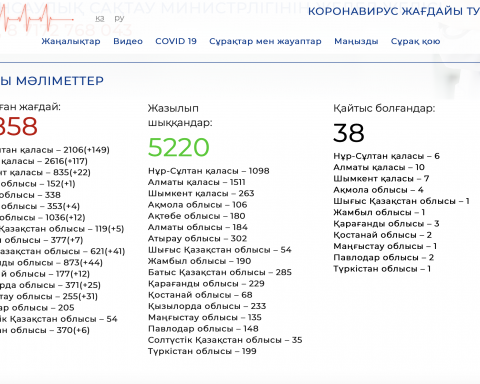Image resolution: width=480 pixels, height=384 pixels.
Task: Click confirmed cases entry 621(+41)
Action: tap(108, 251)
